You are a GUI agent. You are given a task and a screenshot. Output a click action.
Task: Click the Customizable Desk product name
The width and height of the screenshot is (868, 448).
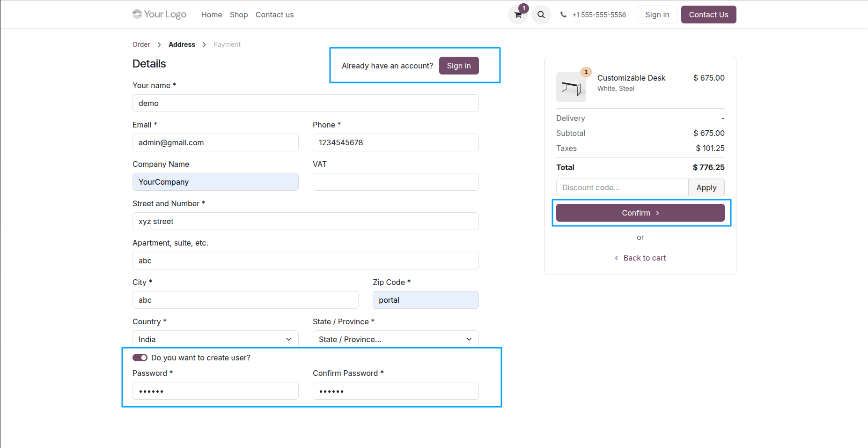click(631, 78)
